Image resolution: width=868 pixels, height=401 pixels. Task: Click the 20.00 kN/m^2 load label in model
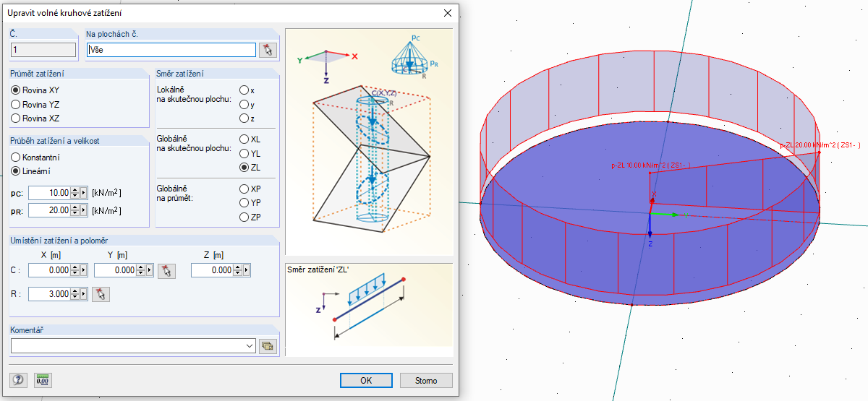[820, 145]
